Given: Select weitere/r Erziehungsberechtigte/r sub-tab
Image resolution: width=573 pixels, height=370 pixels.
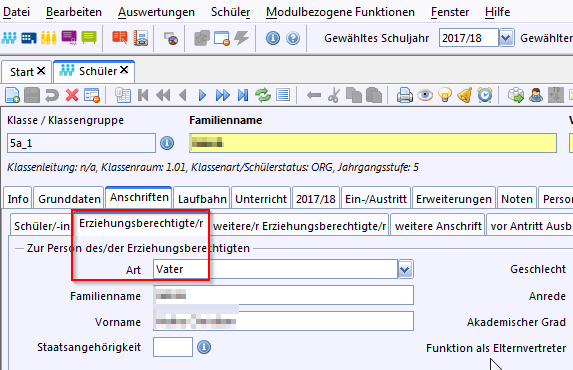Looking at the screenshot, I should (x=299, y=226).
